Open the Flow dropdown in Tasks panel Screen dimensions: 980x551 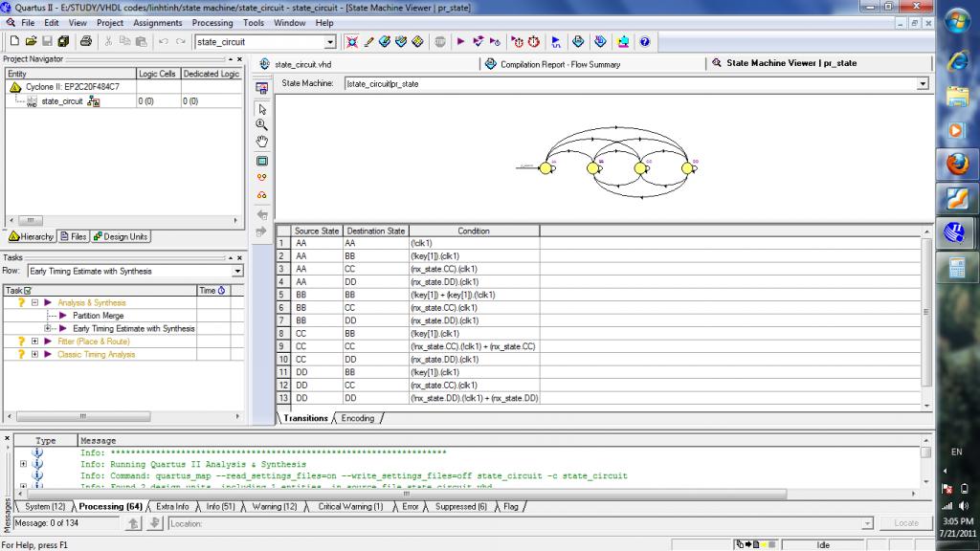click(x=237, y=272)
